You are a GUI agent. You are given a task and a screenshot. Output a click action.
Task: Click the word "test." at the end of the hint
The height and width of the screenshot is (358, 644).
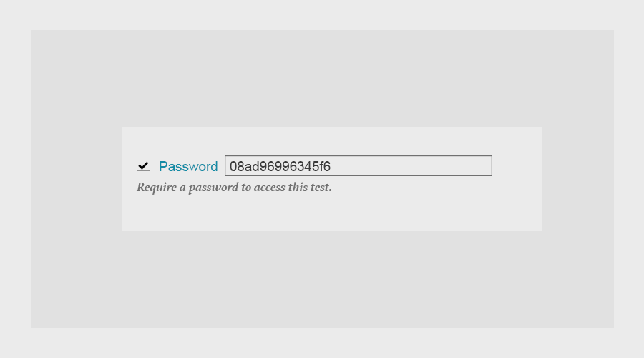[321, 188]
